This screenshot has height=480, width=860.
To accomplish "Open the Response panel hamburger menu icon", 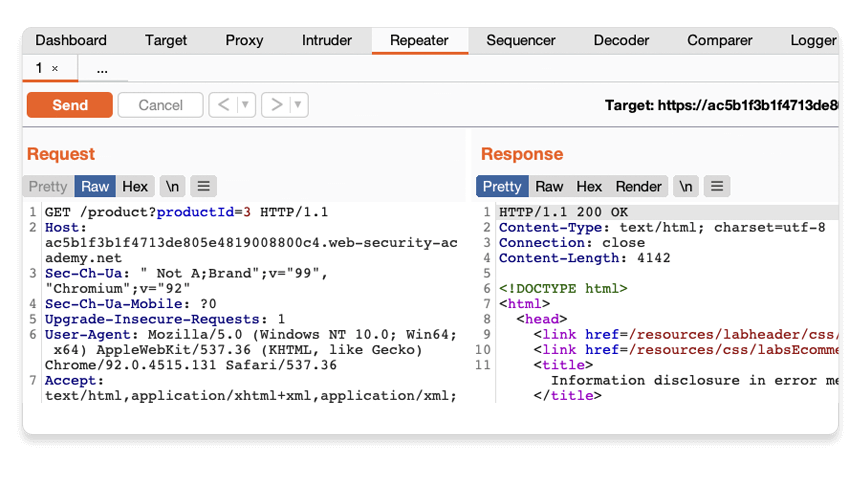I will point(716,186).
